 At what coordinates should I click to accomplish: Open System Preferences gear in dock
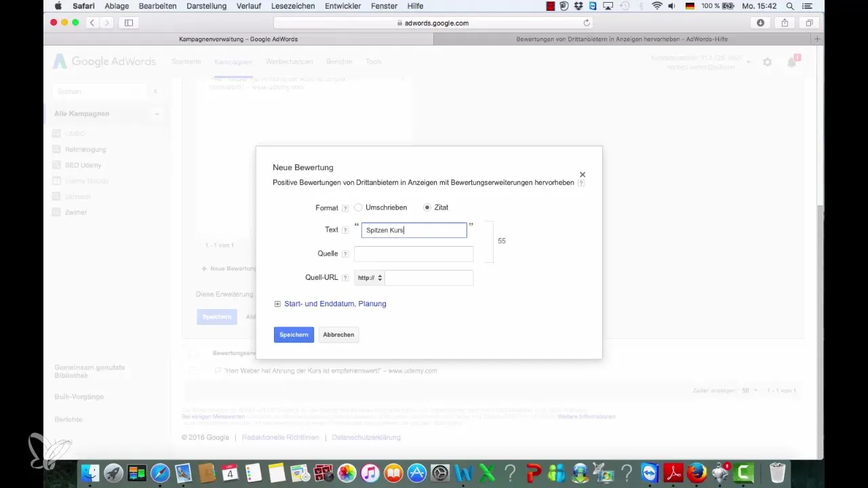point(440,472)
